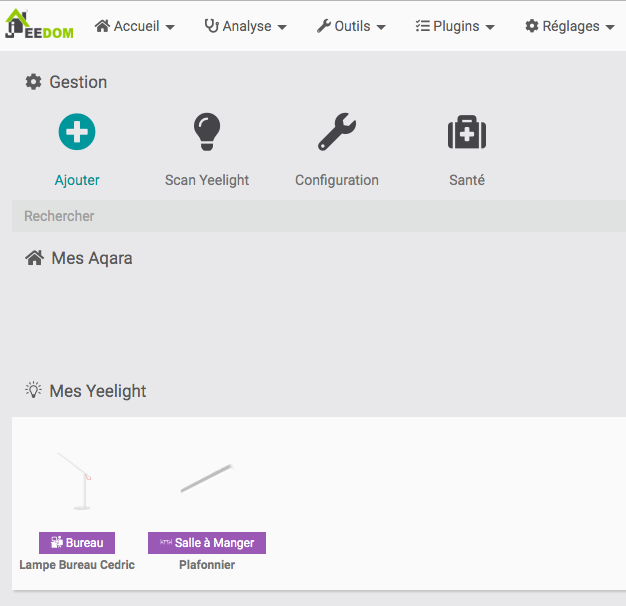Click the Analyse stethoscope icon
The width and height of the screenshot is (626, 606).
pyautogui.click(x=212, y=26)
